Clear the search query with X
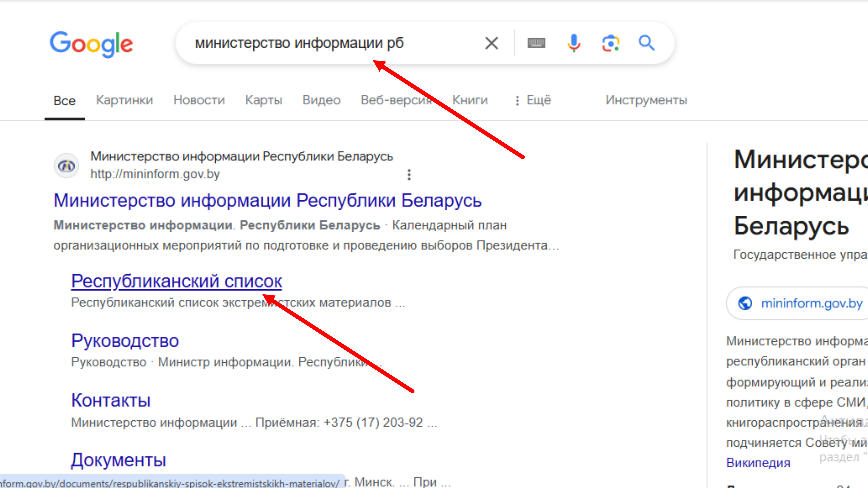This screenshot has height=488, width=868. pyautogui.click(x=491, y=43)
